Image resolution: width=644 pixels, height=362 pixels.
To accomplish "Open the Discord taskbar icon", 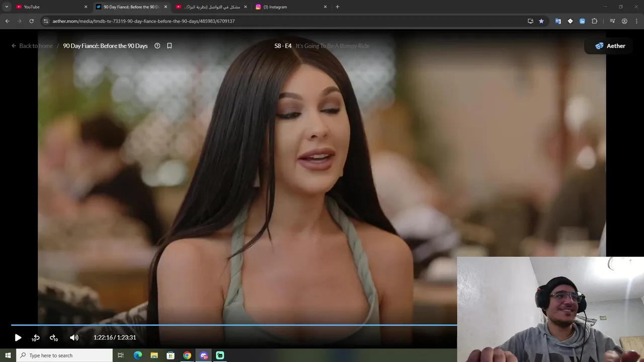I will 204,355.
